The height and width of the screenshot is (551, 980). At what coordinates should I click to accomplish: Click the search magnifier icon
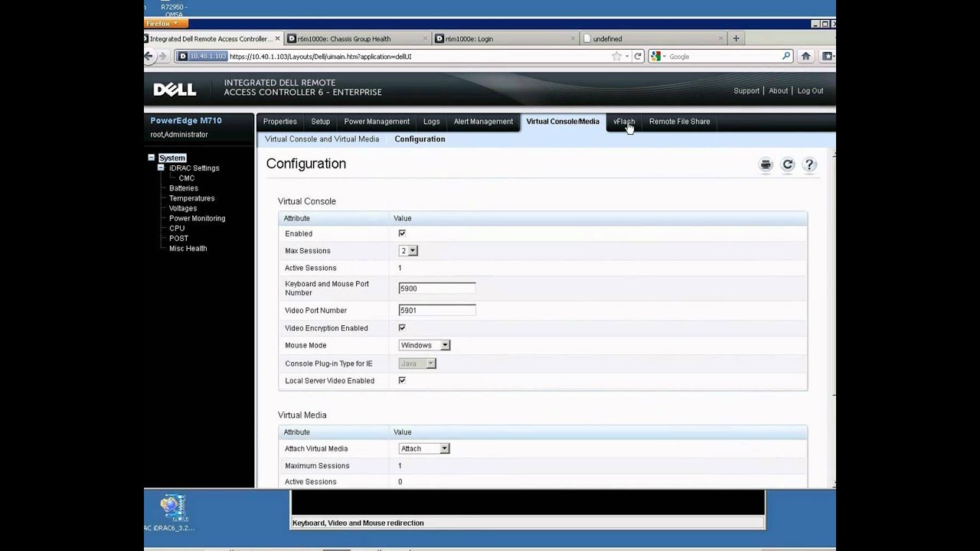click(786, 56)
